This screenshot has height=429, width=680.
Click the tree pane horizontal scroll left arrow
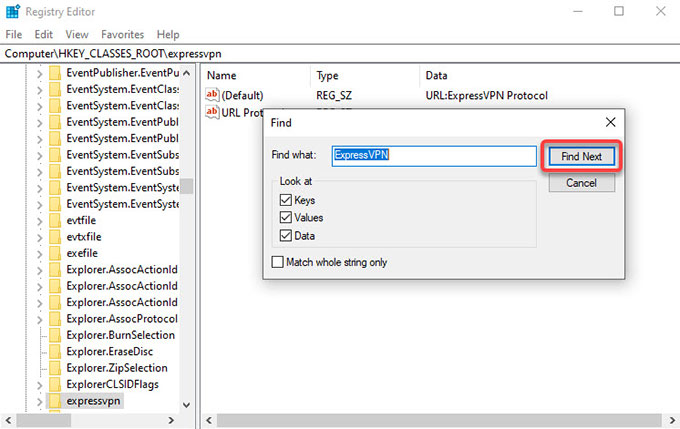coord(8,420)
